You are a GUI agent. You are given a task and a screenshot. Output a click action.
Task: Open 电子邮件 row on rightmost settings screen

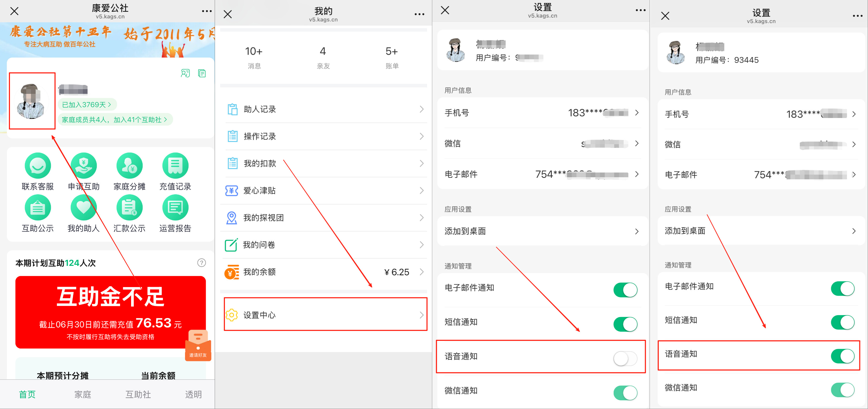[x=762, y=175]
